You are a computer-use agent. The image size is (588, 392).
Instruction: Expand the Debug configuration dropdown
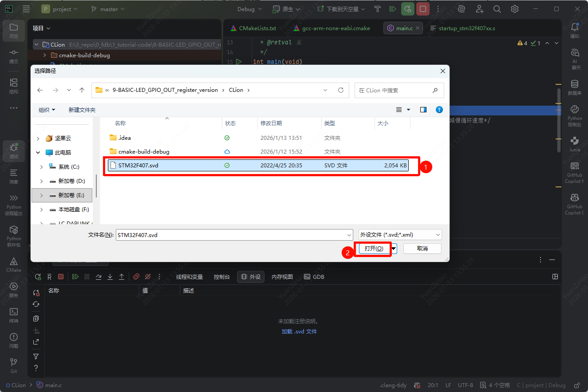click(250, 9)
